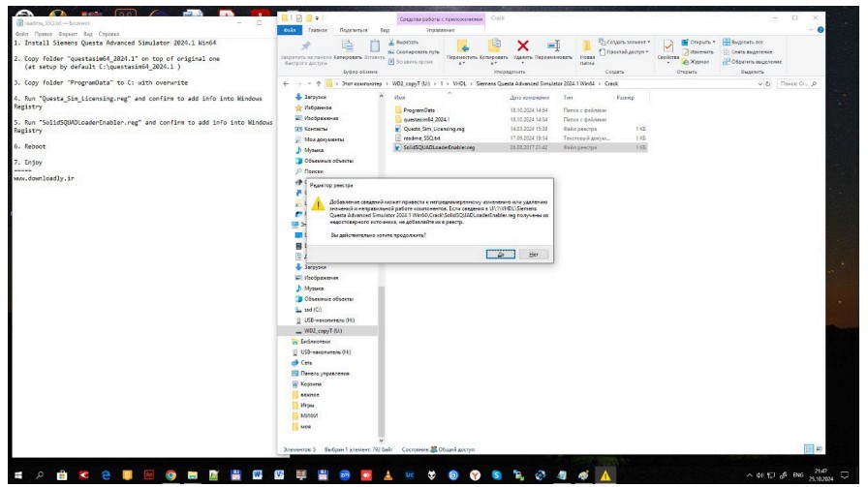Open the Create item (Создать элемент) dropdown

[627, 42]
